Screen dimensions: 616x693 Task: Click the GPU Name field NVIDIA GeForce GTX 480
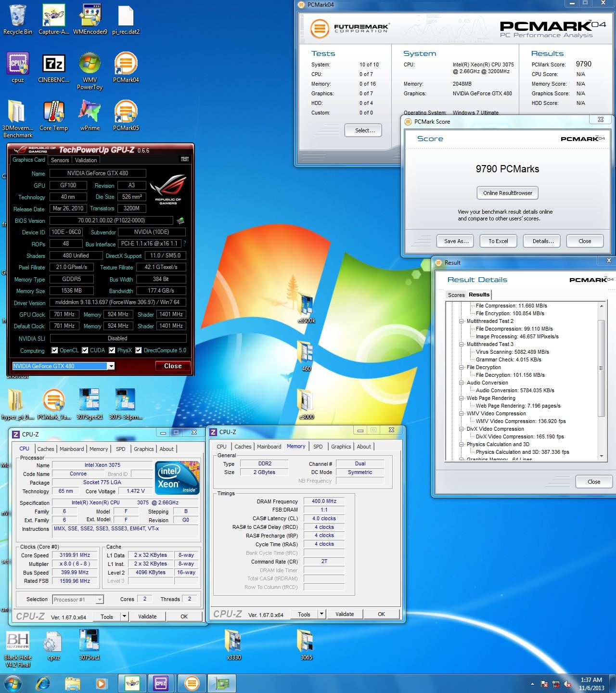[x=98, y=173]
